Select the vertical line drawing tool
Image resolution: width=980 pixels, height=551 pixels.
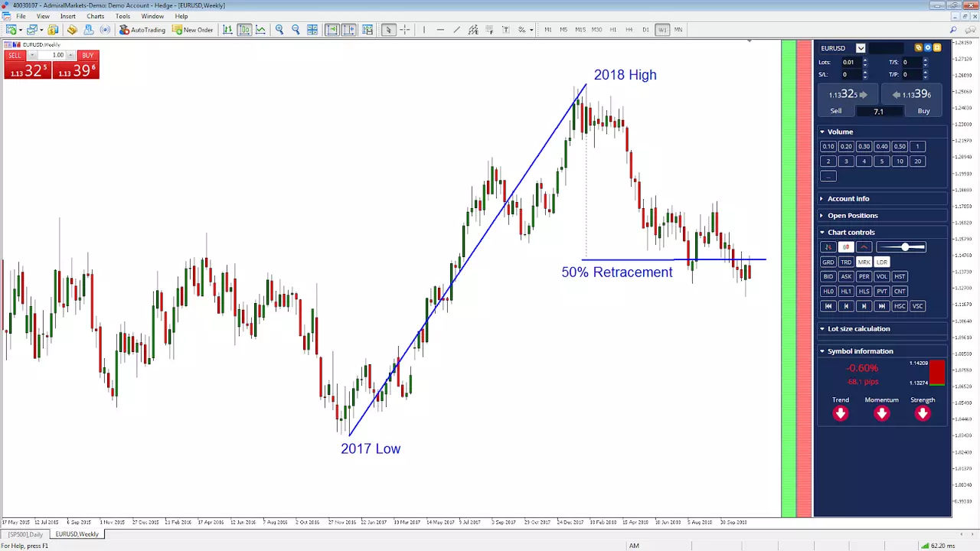(423, 30)
